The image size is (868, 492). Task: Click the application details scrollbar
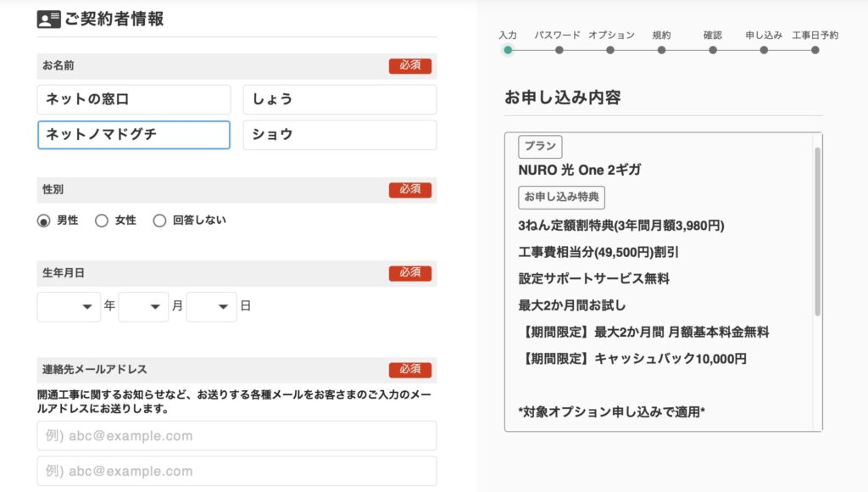tap(817, 231)
